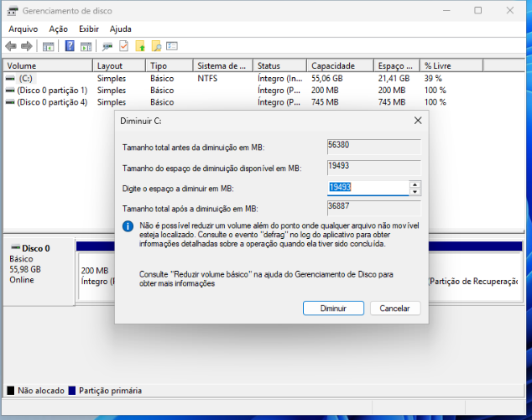532x420 pixels.
Task: Click the 39 % free cell
Action: [x=433, y=79]
